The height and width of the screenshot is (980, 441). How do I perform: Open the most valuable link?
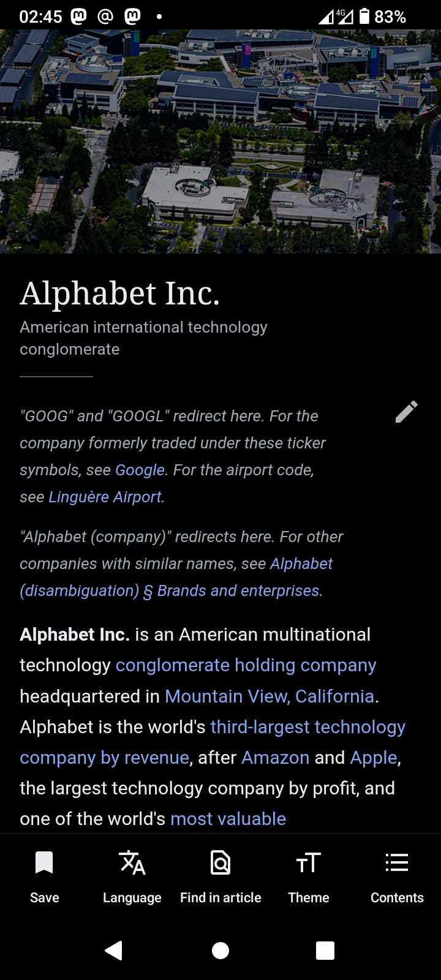coord(228,819)
